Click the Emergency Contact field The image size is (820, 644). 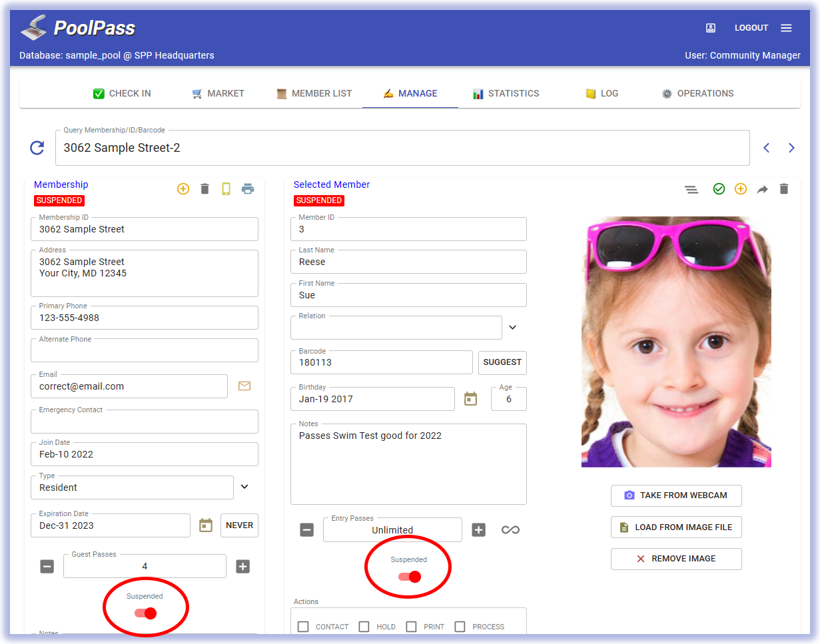click(145, 422)
